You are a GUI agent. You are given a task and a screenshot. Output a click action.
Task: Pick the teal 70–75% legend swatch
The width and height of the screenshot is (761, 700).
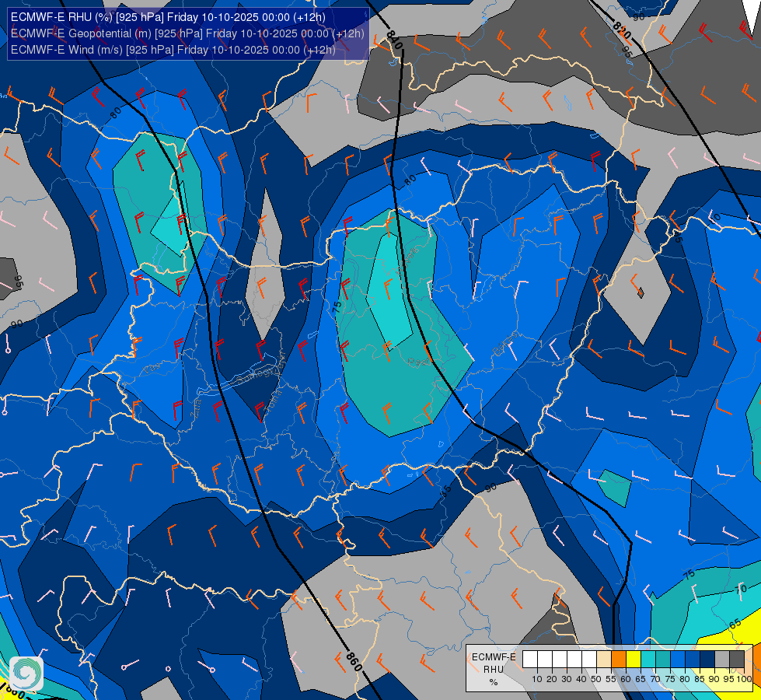(x=663, y=659)
